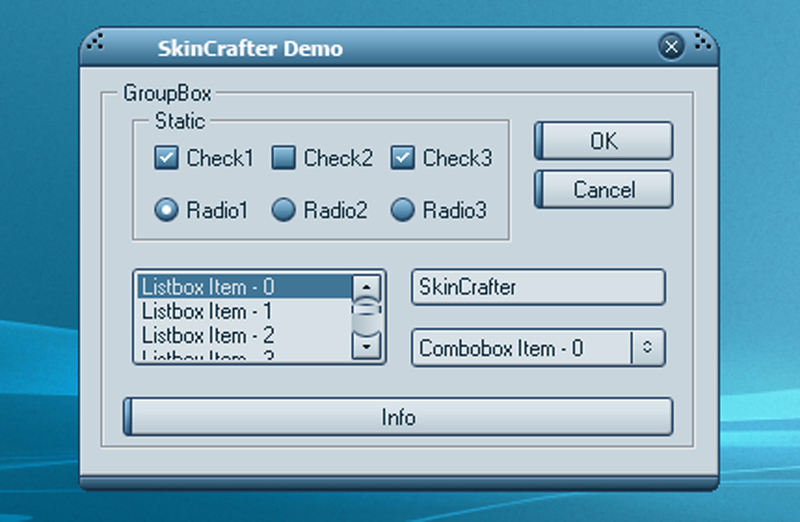The height and width of the screenshot is (522, 800).
Task: Expand the combobox using its arrow button
Action: pos(647,348)
